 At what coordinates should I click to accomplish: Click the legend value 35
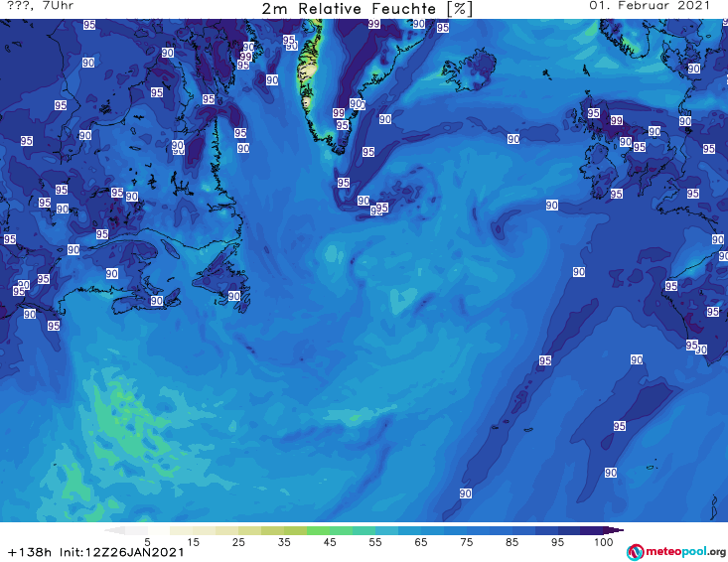284,542
